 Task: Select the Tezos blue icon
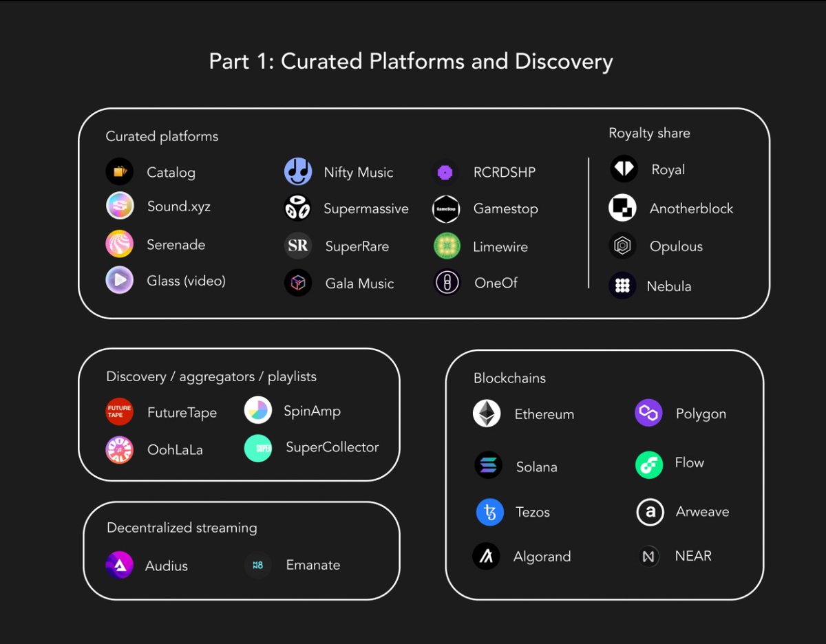click(490, 512)
